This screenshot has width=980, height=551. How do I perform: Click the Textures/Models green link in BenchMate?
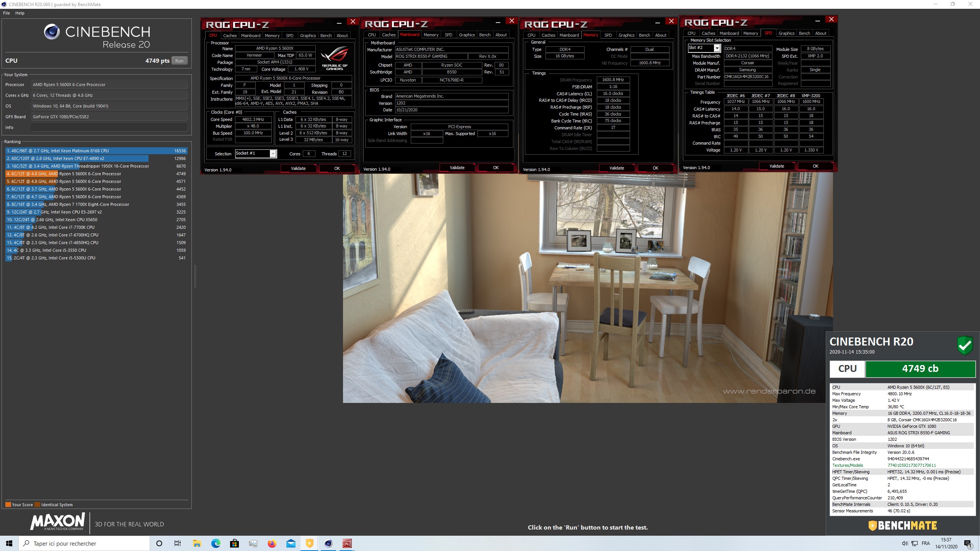[848, 465]
